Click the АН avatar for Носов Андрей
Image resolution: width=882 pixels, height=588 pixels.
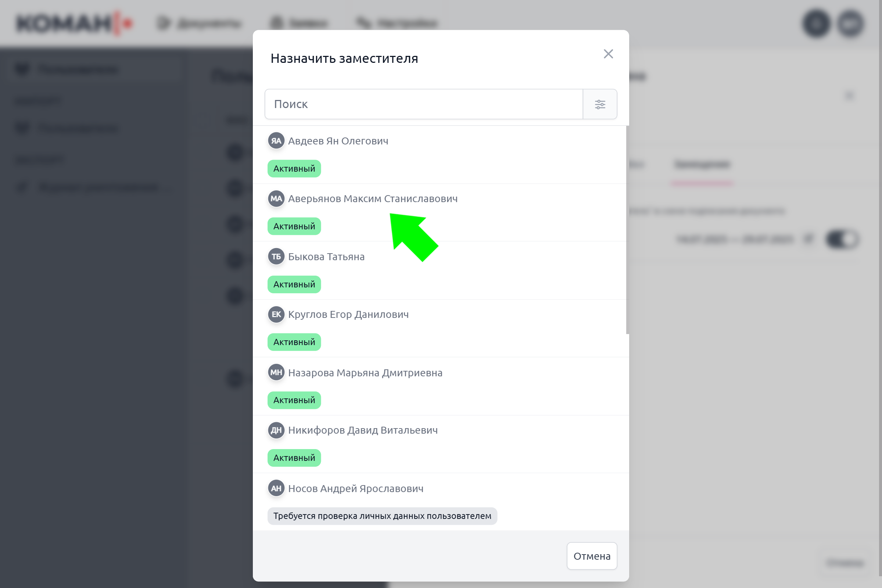tap(276, 488)
